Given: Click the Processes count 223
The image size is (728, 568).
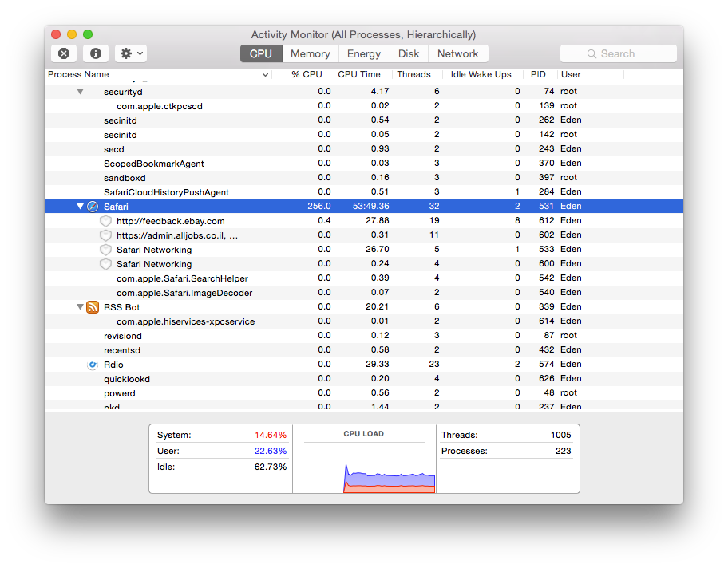Looking at the screenshot, I should pos(564,451).
